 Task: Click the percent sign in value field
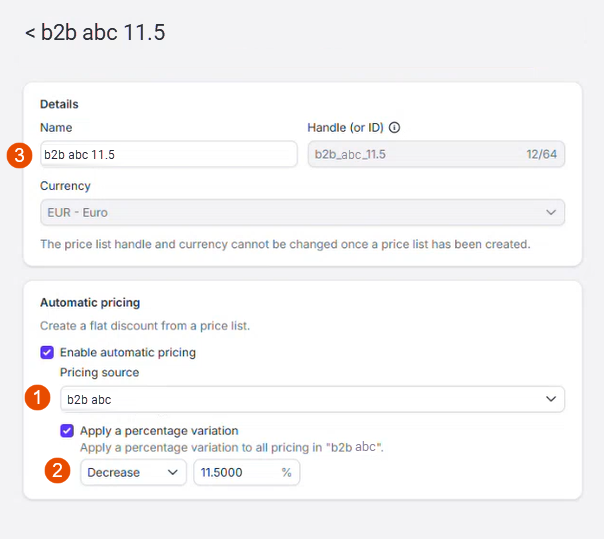pyautogui.click(x=286, y=472)
